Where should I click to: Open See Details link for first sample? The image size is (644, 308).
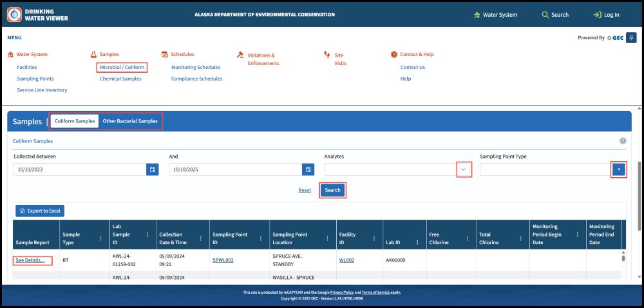pos(30,260)
